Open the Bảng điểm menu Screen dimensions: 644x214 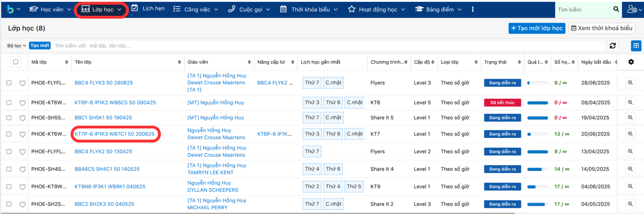click(438, 10)
